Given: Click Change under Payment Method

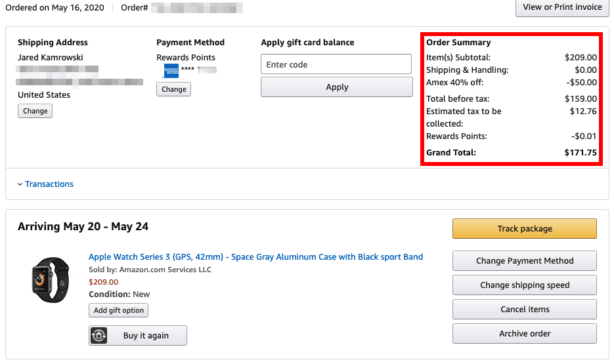Looking at the screenshot, I should 173,89.
